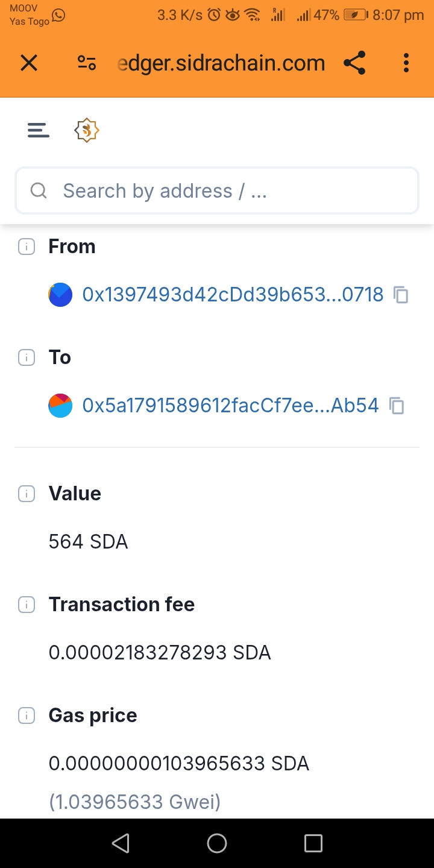Show info for Transaction fee
The image size is (434, 868).
coord(27,605)
